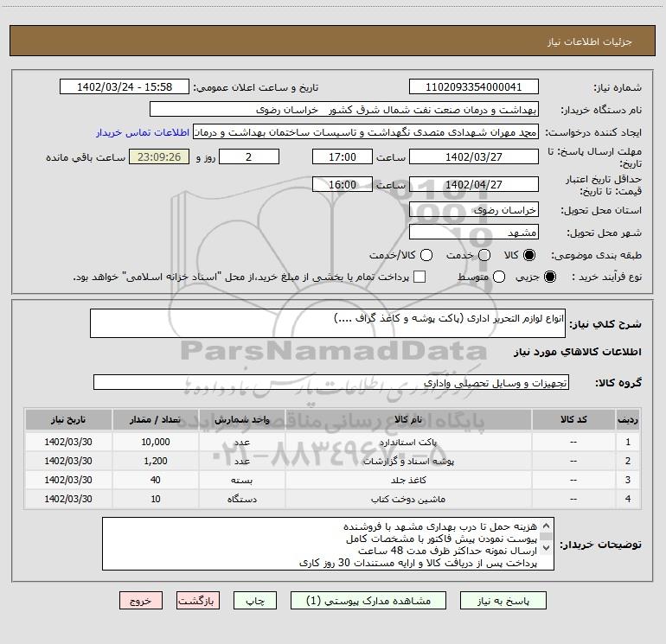Click the نام کالا column header

coord(408,419)
